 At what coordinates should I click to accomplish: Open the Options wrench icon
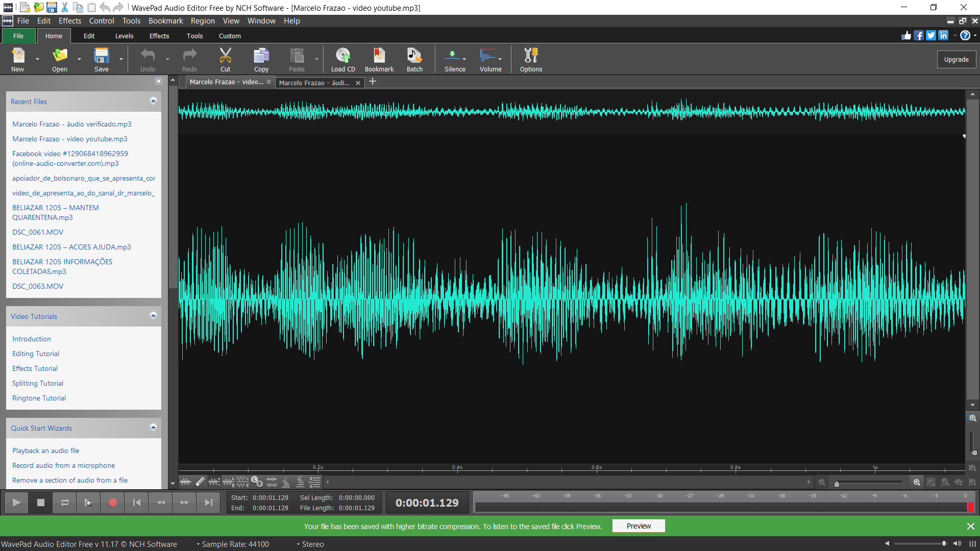coord(531,59)
